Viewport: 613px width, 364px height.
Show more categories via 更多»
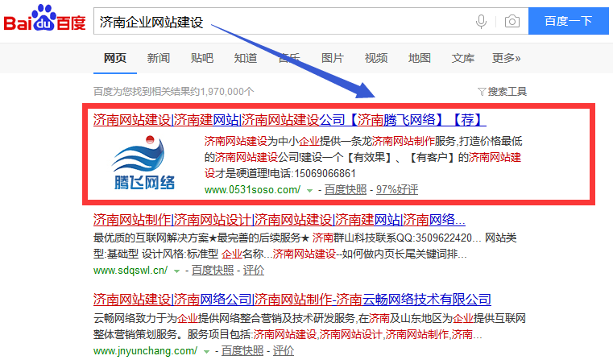coord(507,58)
